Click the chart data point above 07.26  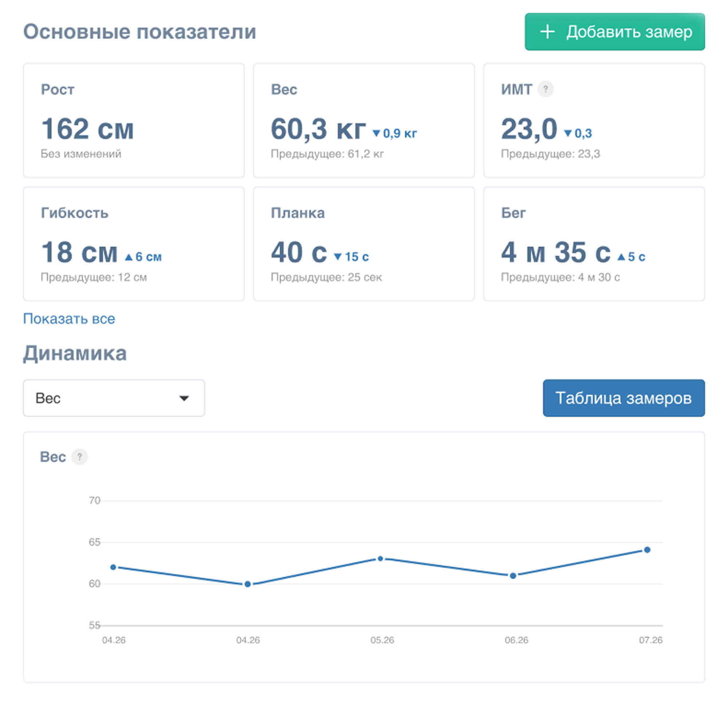click(647, 550)
